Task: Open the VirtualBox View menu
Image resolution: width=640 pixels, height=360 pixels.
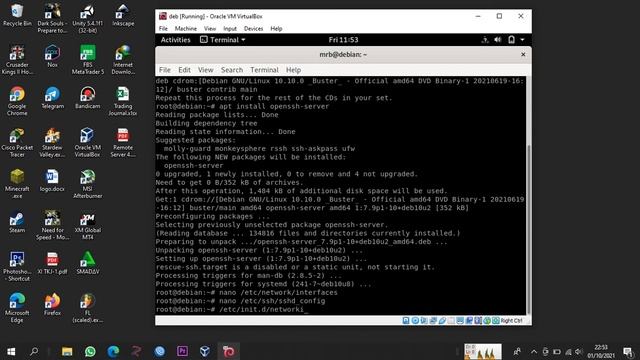Action: pyautogui.click(x=210, y=29)
